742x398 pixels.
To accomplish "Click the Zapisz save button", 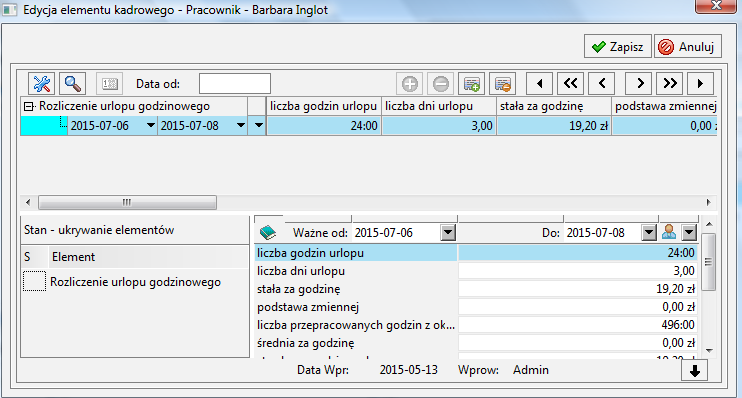I will point(618,46).
